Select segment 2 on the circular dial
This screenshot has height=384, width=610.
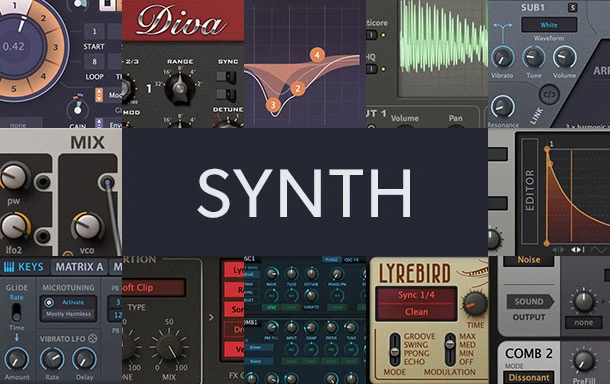click(44, 18)
